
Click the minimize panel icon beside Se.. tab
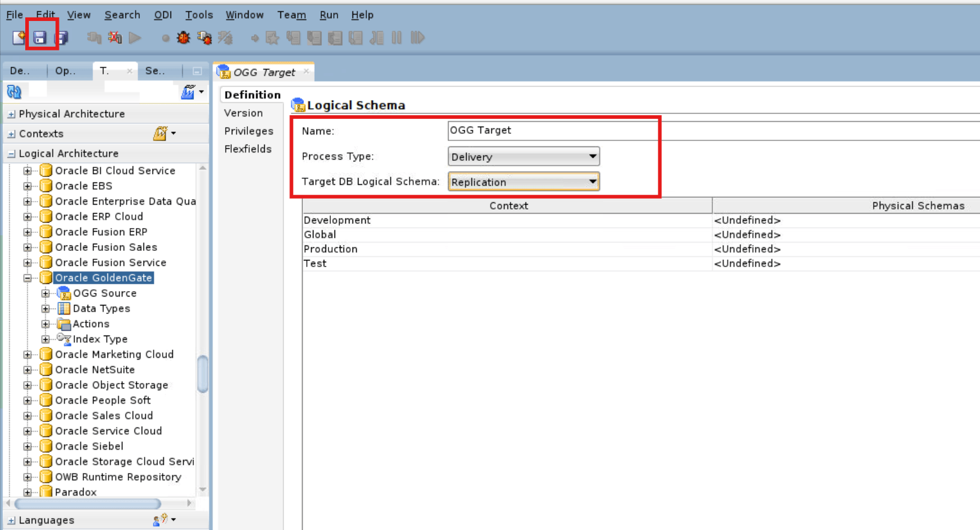pyautogui.click(x=197, y=71)
